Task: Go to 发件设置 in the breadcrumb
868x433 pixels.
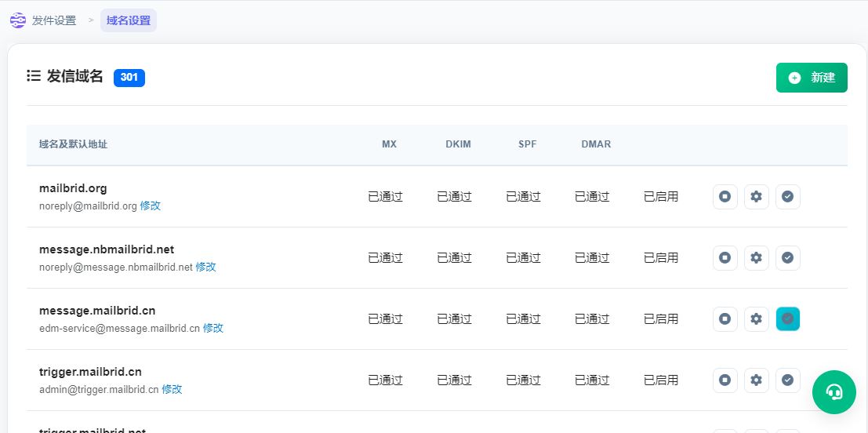Action: [54, 20]
